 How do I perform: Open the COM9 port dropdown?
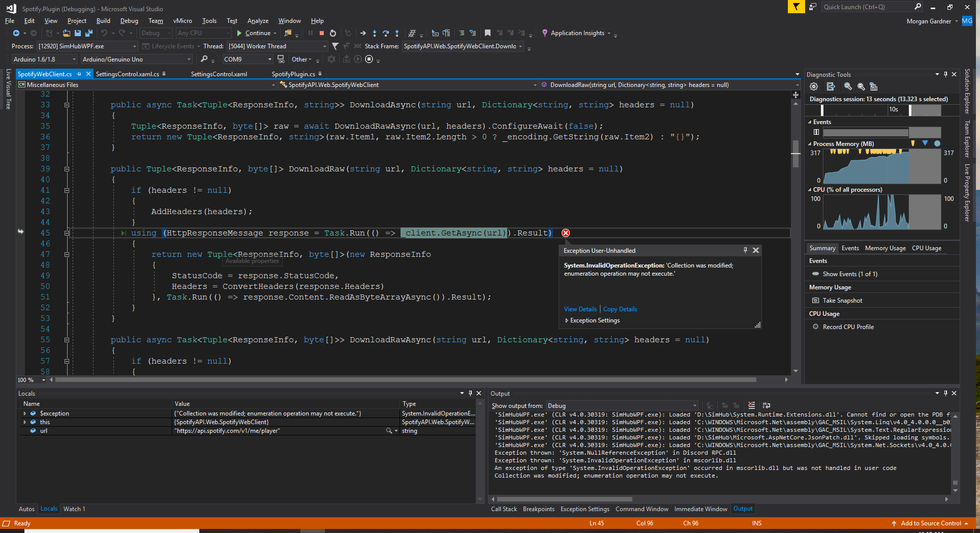tap(248, 59)
